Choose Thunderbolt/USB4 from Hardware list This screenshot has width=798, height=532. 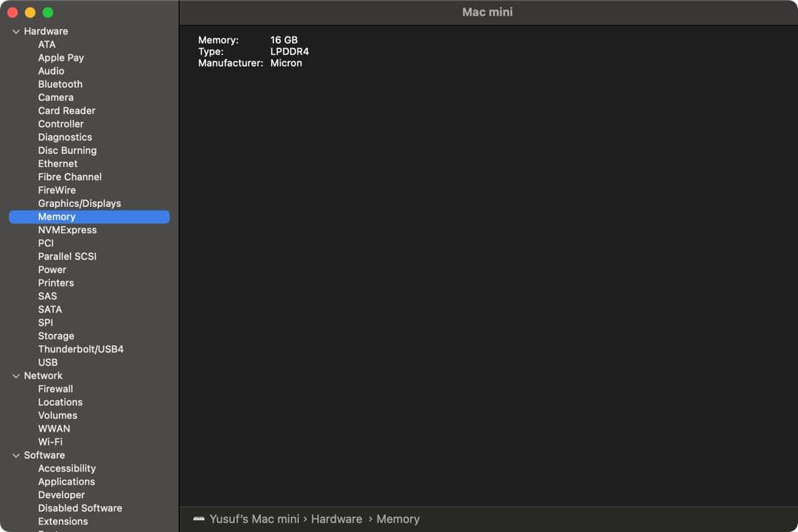coord(81,349)
